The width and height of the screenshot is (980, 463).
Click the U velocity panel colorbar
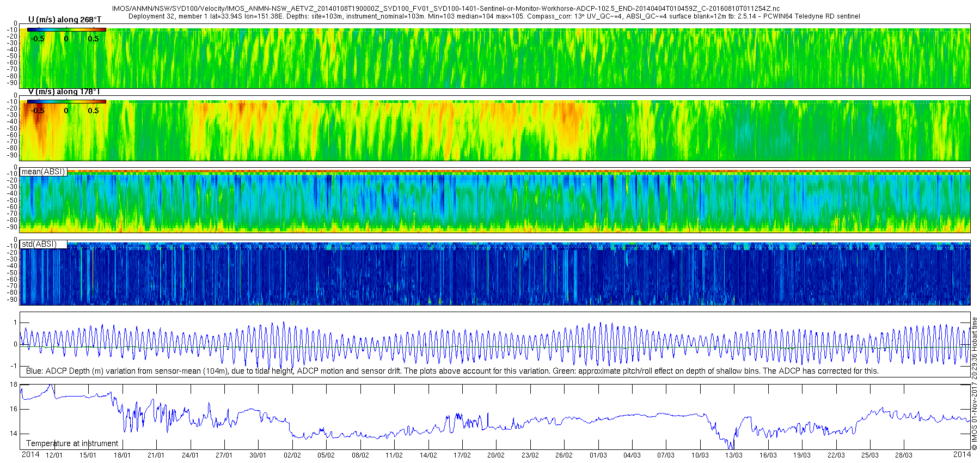(66, 29)
